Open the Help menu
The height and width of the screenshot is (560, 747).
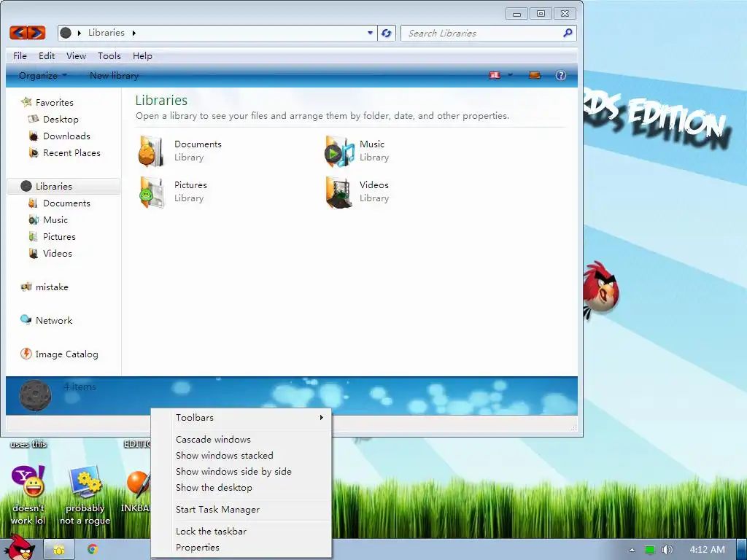point(142,55)
